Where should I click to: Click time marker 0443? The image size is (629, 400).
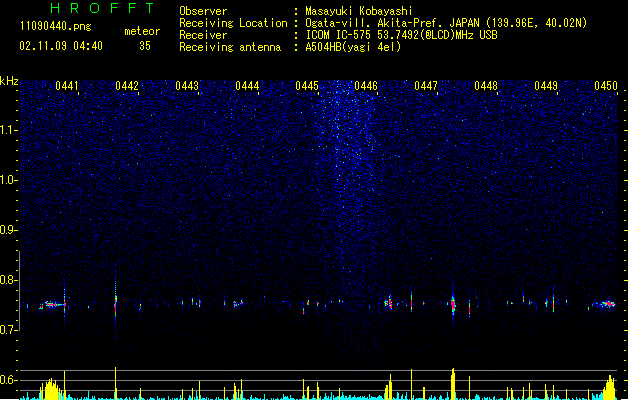click(x=187, y=86)
